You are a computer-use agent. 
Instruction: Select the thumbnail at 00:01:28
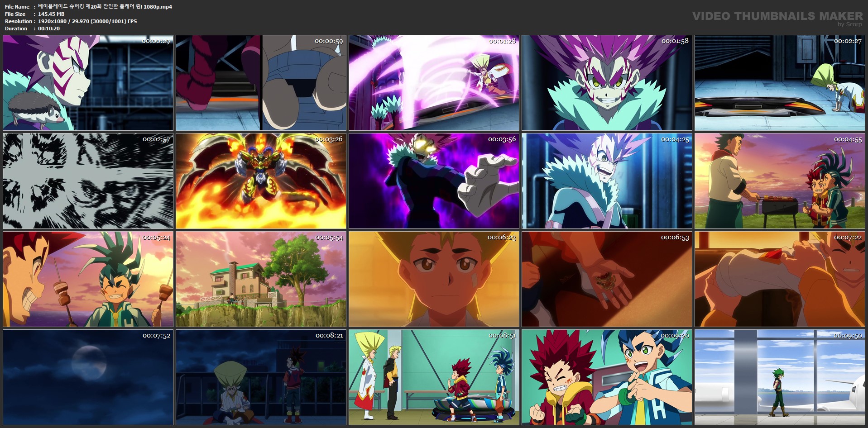click(434, 83)
